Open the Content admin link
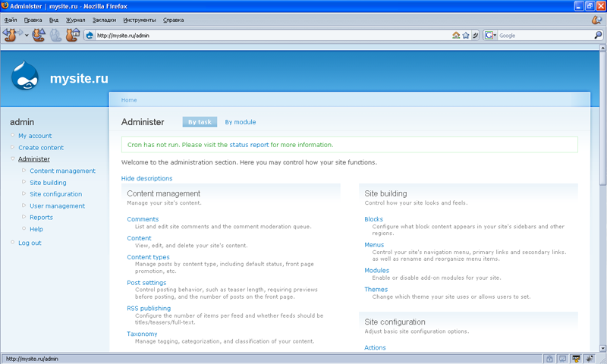This screenshot has width=607, height=364. coord(139,238)
